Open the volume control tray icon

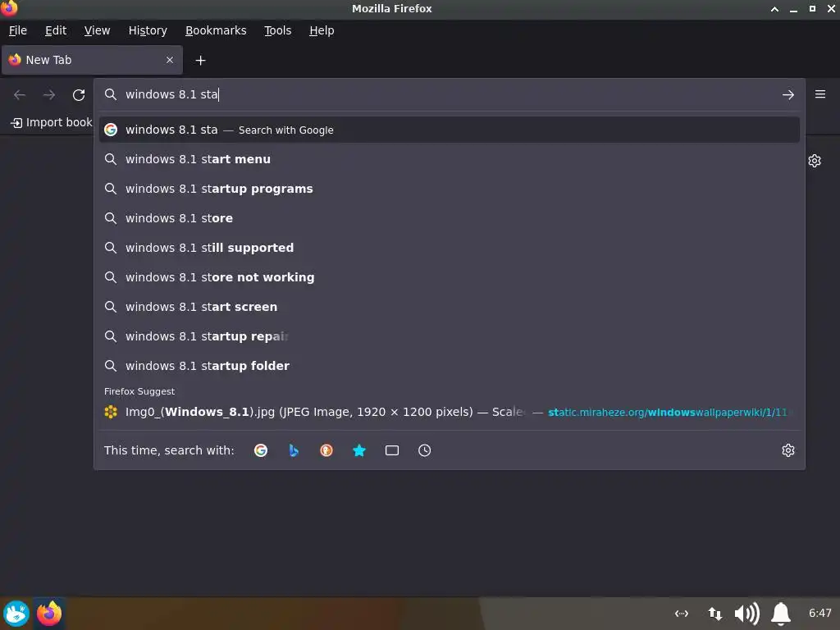pos(746,614)
